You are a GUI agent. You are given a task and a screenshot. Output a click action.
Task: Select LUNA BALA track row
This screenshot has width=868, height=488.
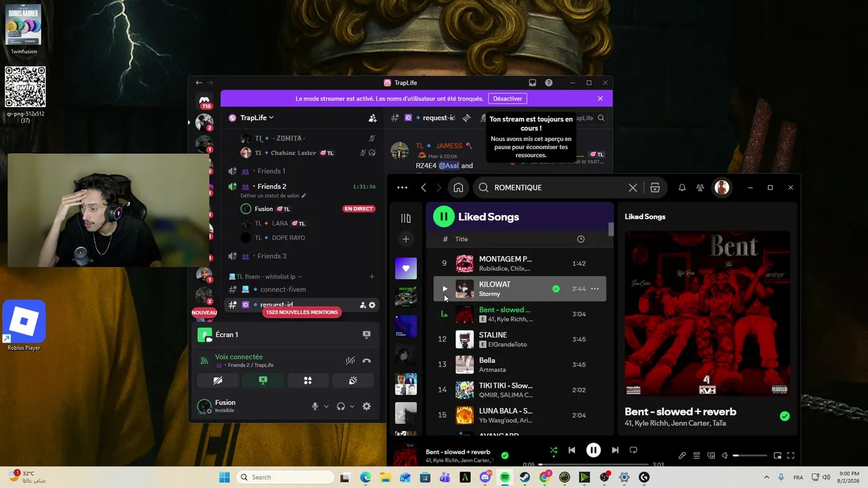pyautogui.click(x=519, y=415)
